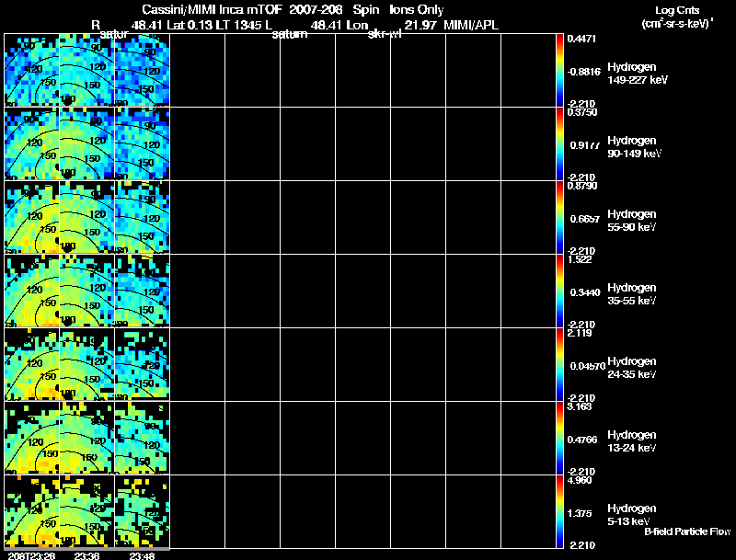736x560 pixels.
Task: Click the B-field Particle Flow label
Action: (x=687, y=531)
